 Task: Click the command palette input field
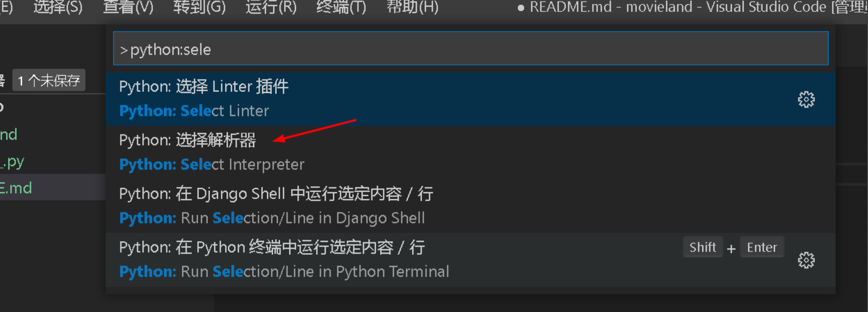point(470,49)
